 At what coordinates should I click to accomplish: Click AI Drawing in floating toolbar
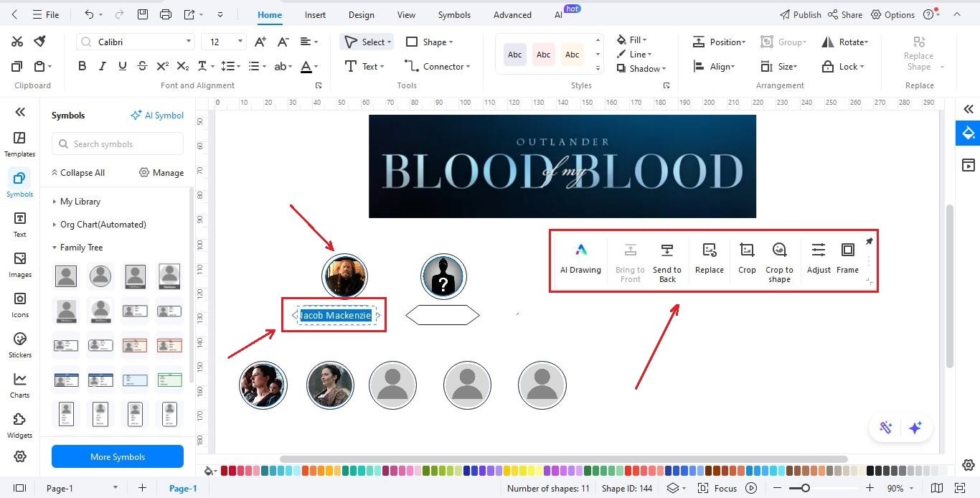(580, 259)
